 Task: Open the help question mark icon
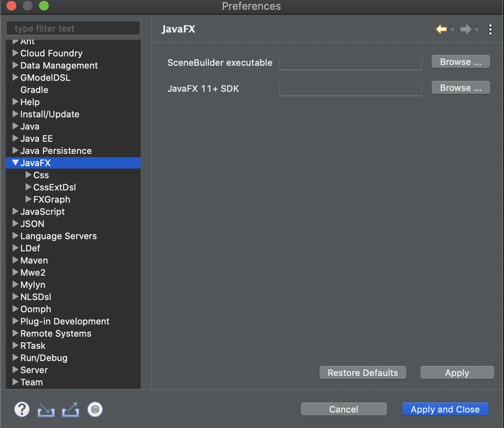tap(22, 409)
